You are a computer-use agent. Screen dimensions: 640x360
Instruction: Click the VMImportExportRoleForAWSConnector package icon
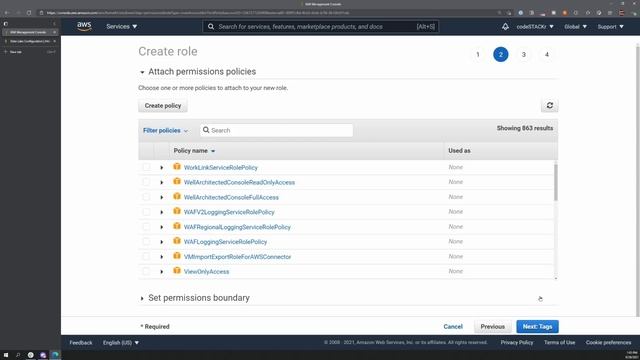(x=177, y=256)
